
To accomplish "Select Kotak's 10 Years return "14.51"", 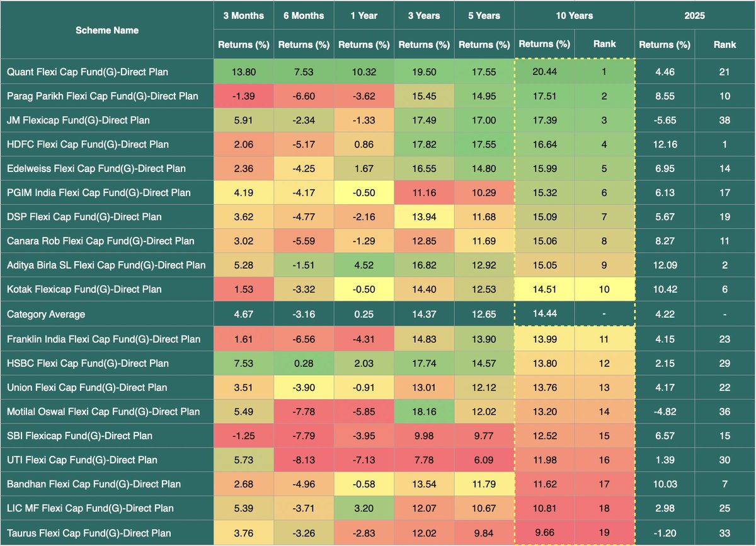I will (544, 289).
